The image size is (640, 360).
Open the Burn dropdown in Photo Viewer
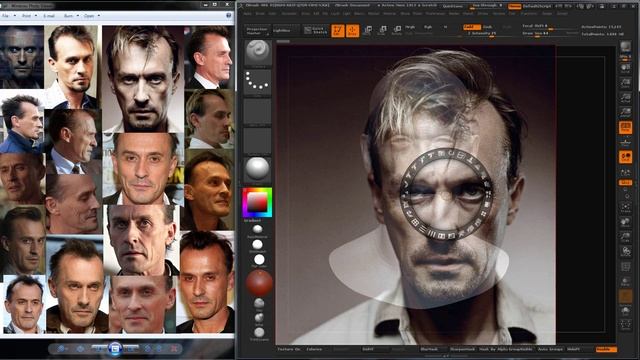[71, 16]
